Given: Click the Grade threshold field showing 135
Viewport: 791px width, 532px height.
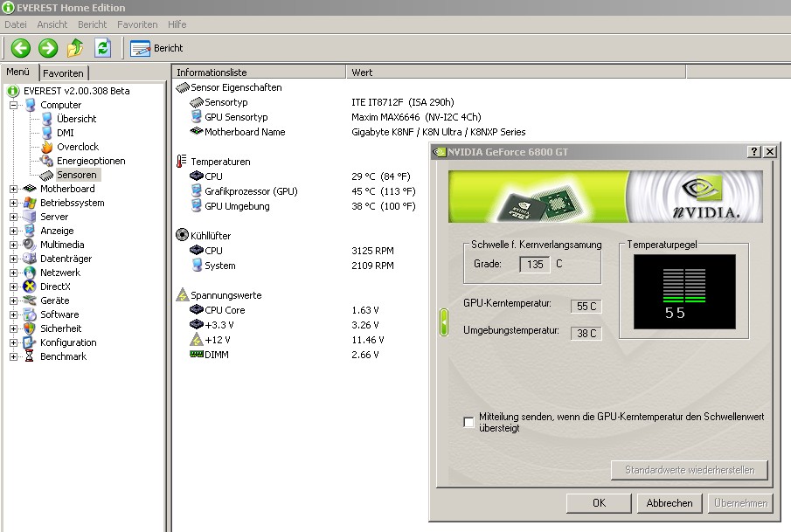Looking at the screenshot, I should (x=535, y=264).
